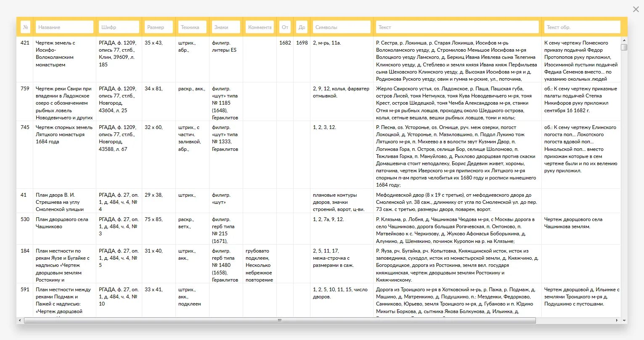The image size is (644, 340).
Task: Click symbols cell '2, м-рь, 11а.'
Action: tap(327, 43)
